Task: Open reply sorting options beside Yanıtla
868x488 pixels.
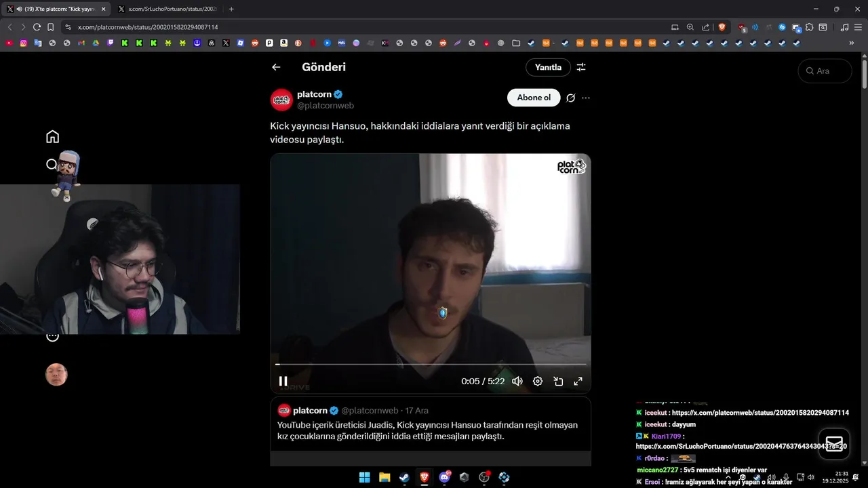Action: click(x=581, y=67)
